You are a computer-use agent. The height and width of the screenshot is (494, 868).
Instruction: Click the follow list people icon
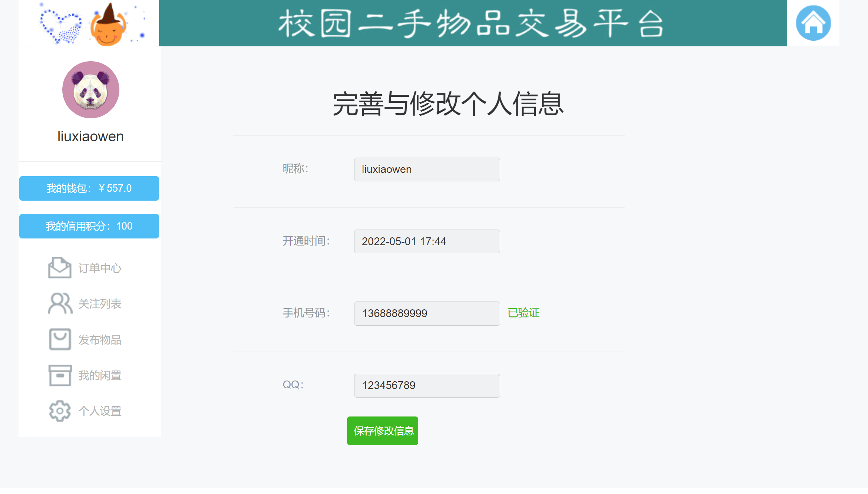pos(60,303)
